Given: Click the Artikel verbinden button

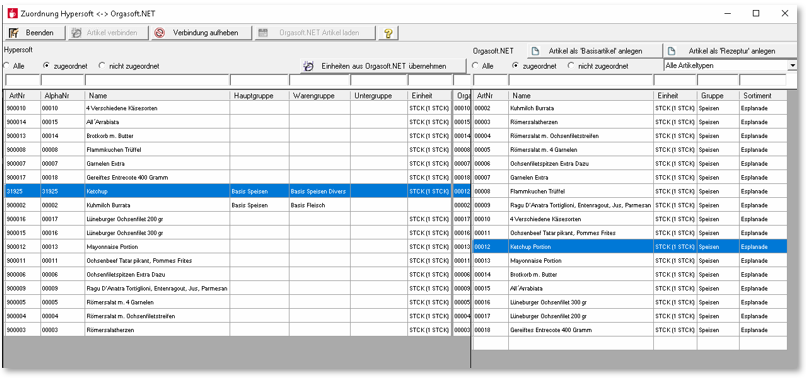Looking at the screenshot, I should [108, 33].
